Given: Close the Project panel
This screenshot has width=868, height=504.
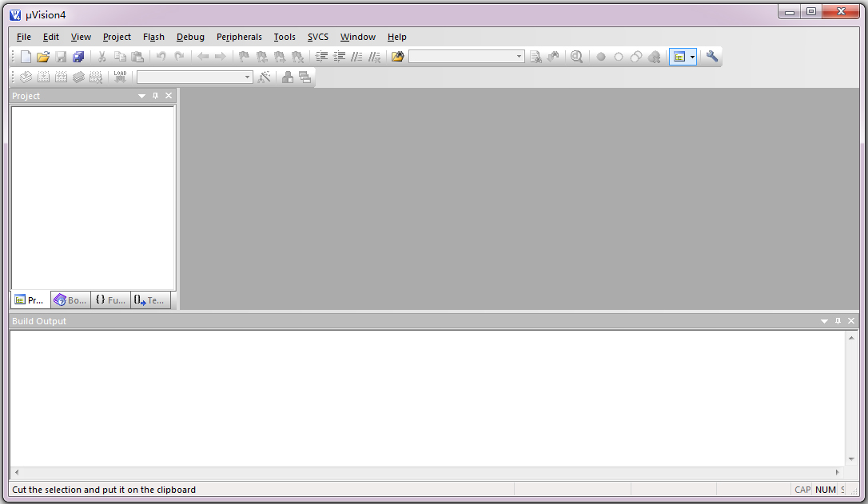Looking at the screenshot, I should [169, 96].
